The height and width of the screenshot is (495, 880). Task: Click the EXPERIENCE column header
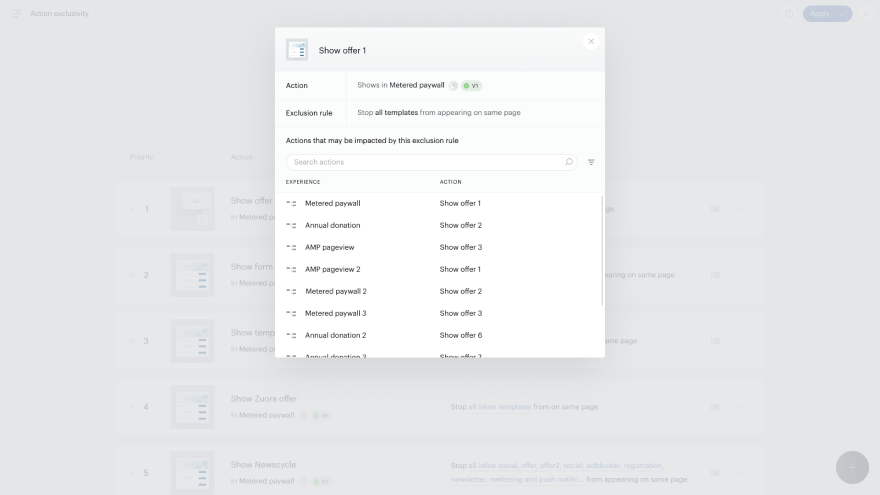click(303, 182)
